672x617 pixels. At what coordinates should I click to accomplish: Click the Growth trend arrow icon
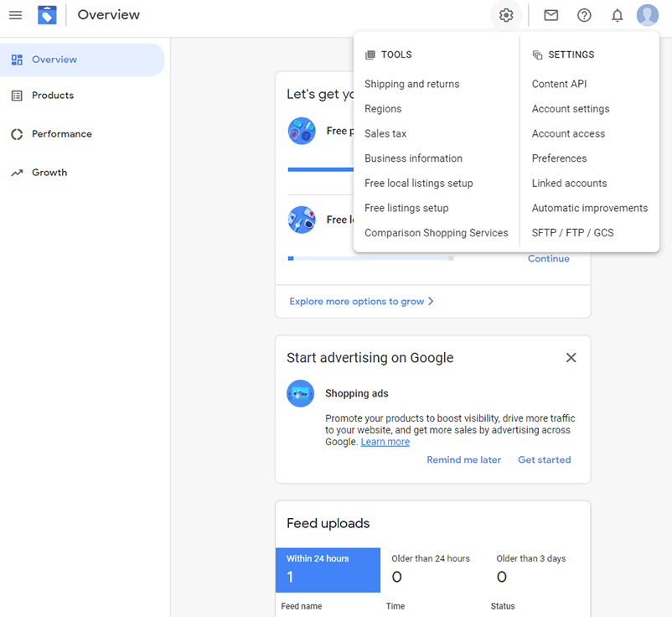17,173
